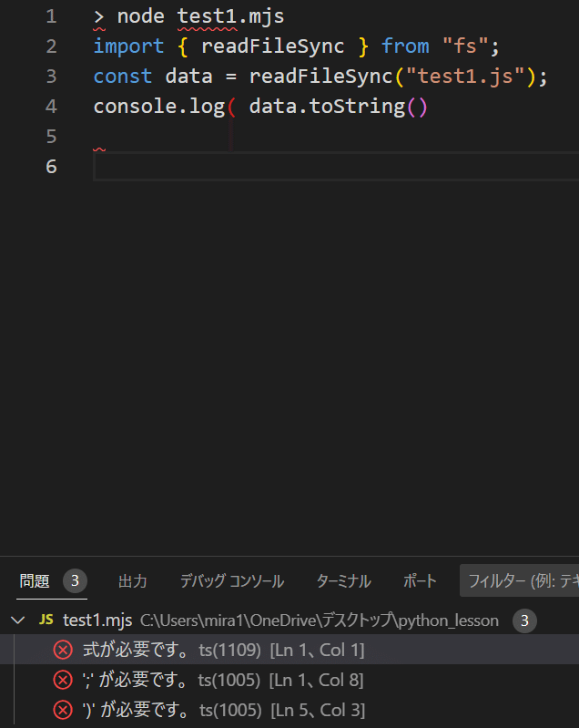Viewport: 579px width, 728px height.
Task: Switch to the 出力 (Output) tab
Action: pyautogui.click(x=133, y=580)
